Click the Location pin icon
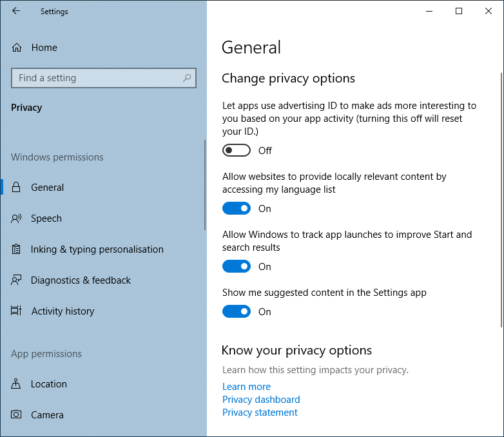The width and height of the screenshot is (504, 437). pos(15,384)
